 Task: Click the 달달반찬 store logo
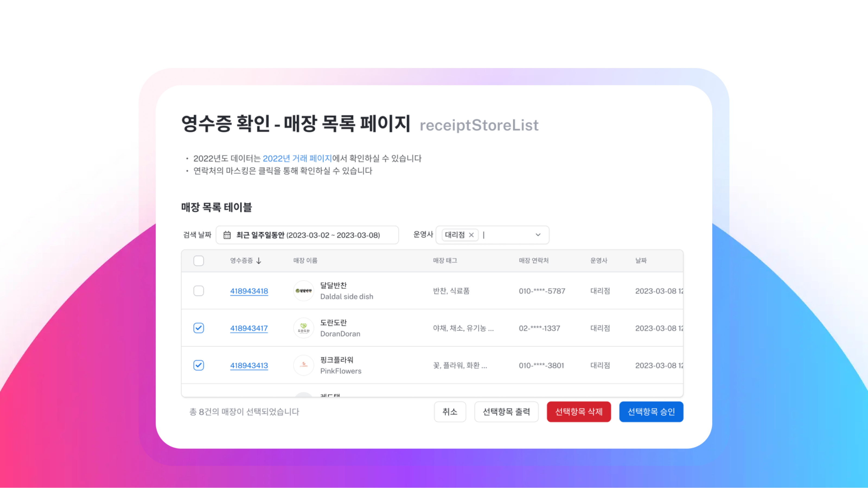(x=303, y=291)
